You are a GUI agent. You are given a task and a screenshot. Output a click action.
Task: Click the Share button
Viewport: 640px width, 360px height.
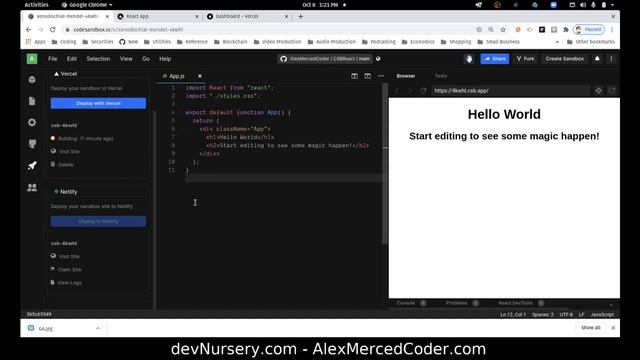pos(495,59)
